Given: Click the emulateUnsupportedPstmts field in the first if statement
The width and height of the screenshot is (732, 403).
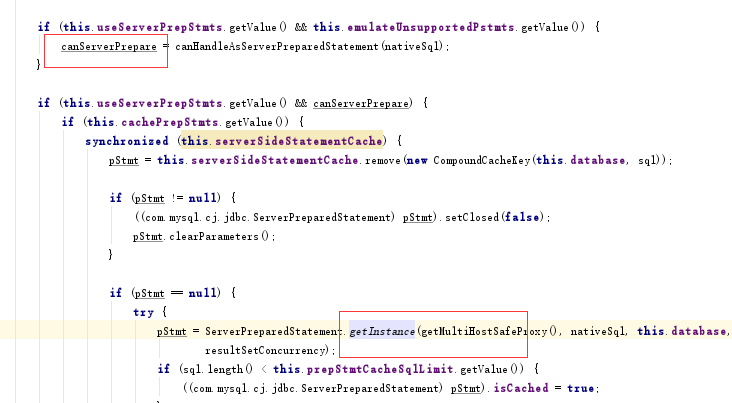Looking at the screenshot, I should (x=431, y=27).
